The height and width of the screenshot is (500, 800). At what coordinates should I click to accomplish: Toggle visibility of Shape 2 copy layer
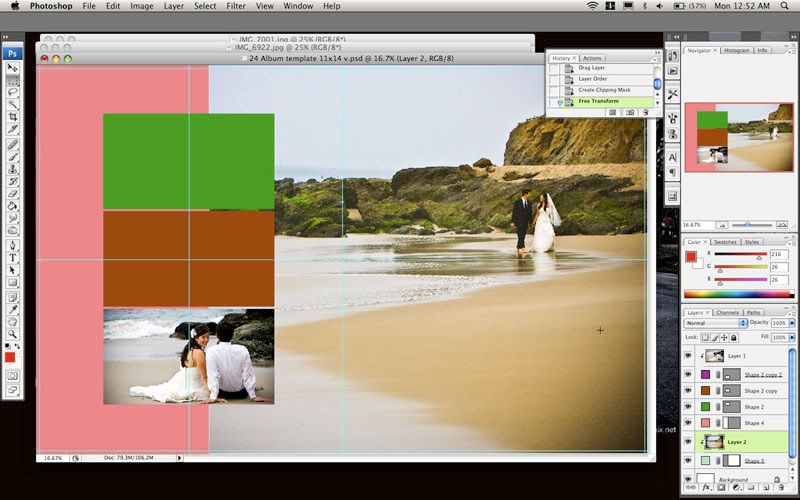[x=688, y=390]
